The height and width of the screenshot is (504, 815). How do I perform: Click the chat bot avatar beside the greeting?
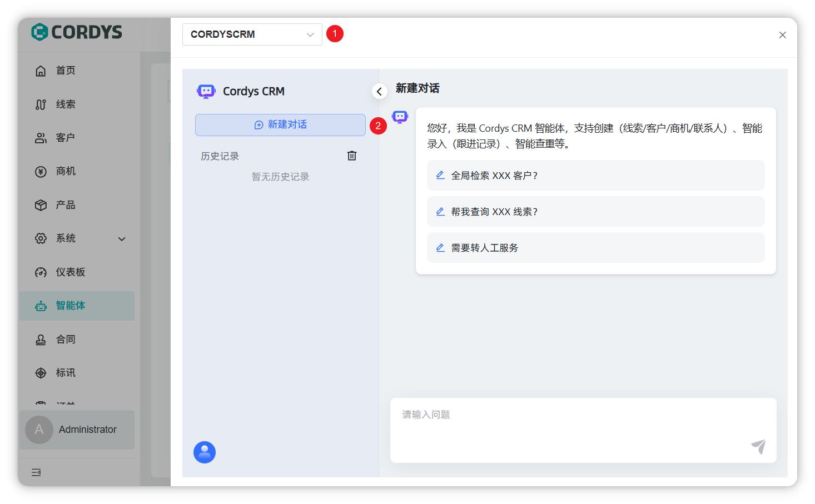400,117
